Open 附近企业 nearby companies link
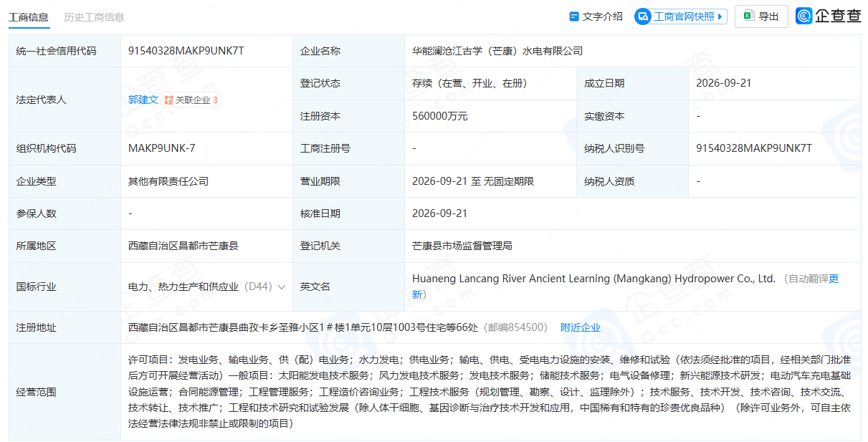The width and height of the screenshot is (868, 442). (581, 327)
